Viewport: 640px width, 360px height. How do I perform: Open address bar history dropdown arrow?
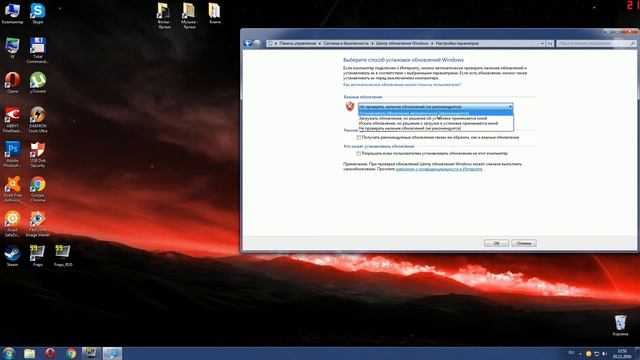tap(542, 43)
